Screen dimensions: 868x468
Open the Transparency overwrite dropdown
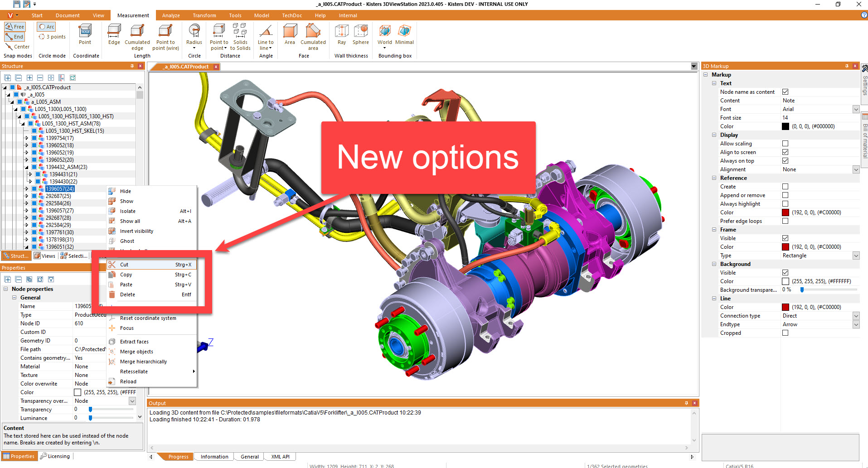click(x=132, y=401)
